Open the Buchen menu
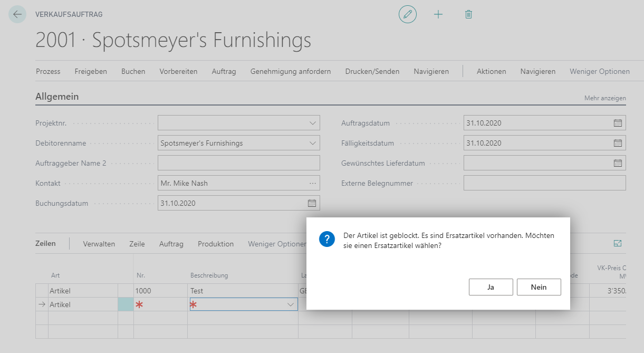This screenshot has width=644, height=353. coord(133,71)
